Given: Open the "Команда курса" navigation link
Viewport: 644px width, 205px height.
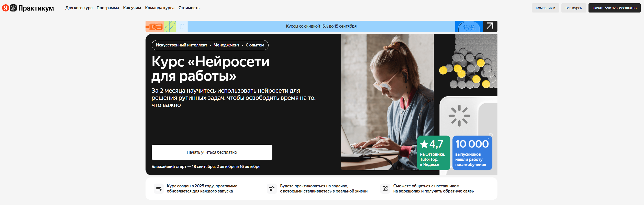Looking at the screenshot, I should 160,8.
